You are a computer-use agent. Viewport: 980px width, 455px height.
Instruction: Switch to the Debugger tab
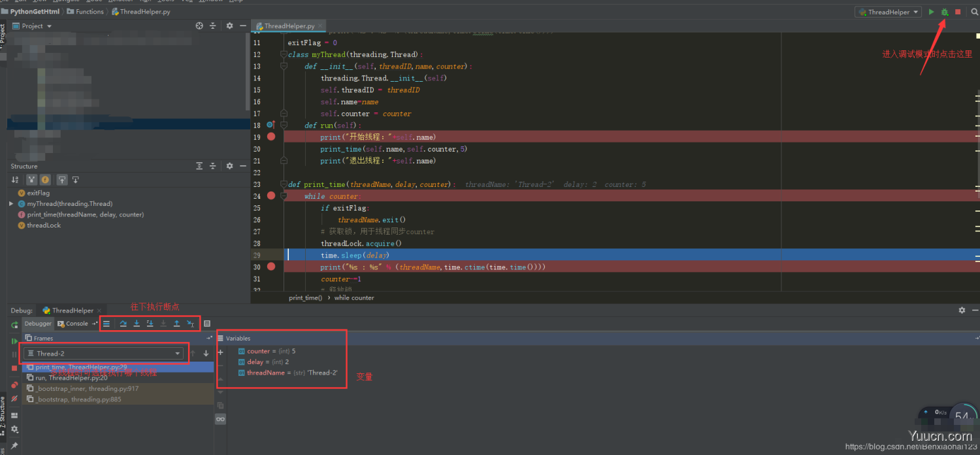pyautogui.click(x=38, y=324)
